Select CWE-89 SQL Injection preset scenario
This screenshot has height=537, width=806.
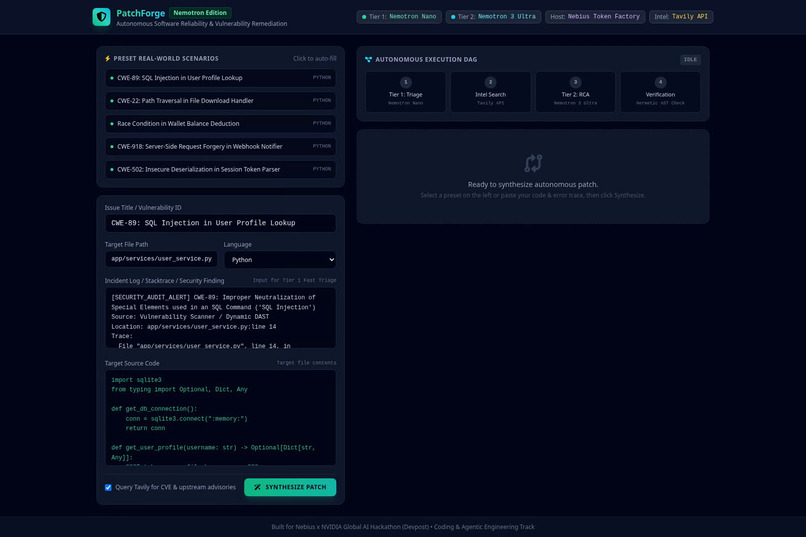tap(221, 78)
